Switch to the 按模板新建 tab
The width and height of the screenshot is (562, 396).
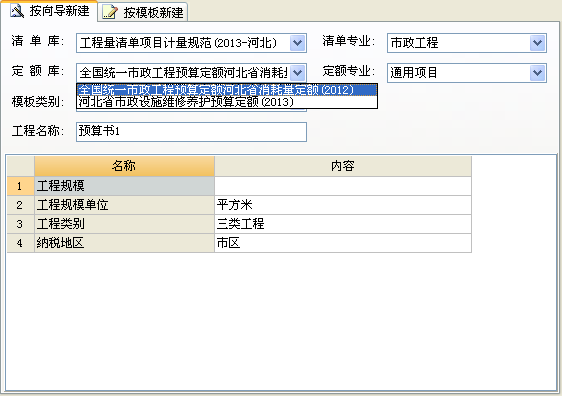pos(143,12)
